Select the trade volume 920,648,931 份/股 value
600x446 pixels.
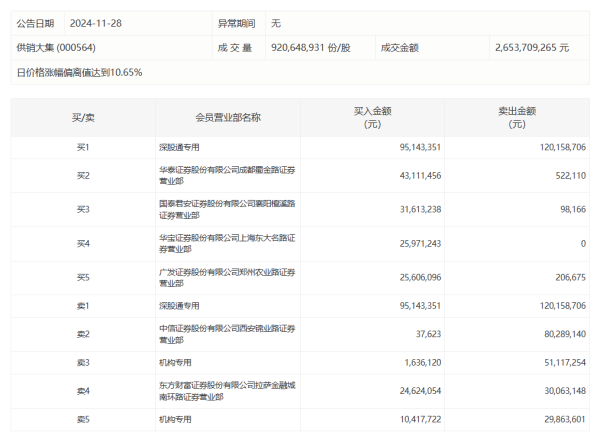click(x=310, y=47)
